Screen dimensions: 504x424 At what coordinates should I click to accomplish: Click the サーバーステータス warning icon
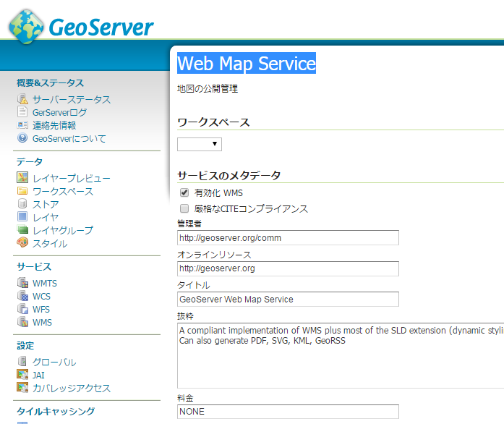coord(22,99)
